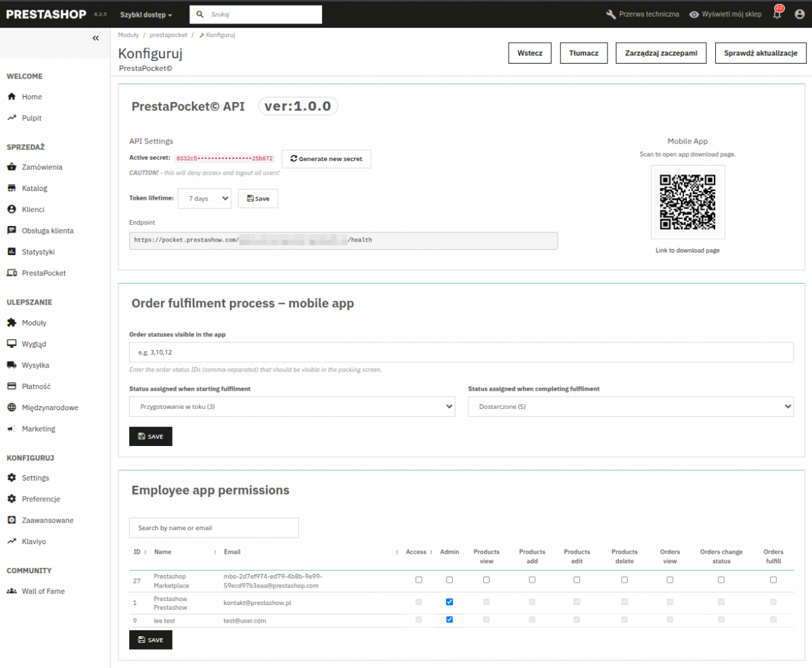Click the Wstecz button
This screenshot has width=812, height=668.
click(530, 53)
